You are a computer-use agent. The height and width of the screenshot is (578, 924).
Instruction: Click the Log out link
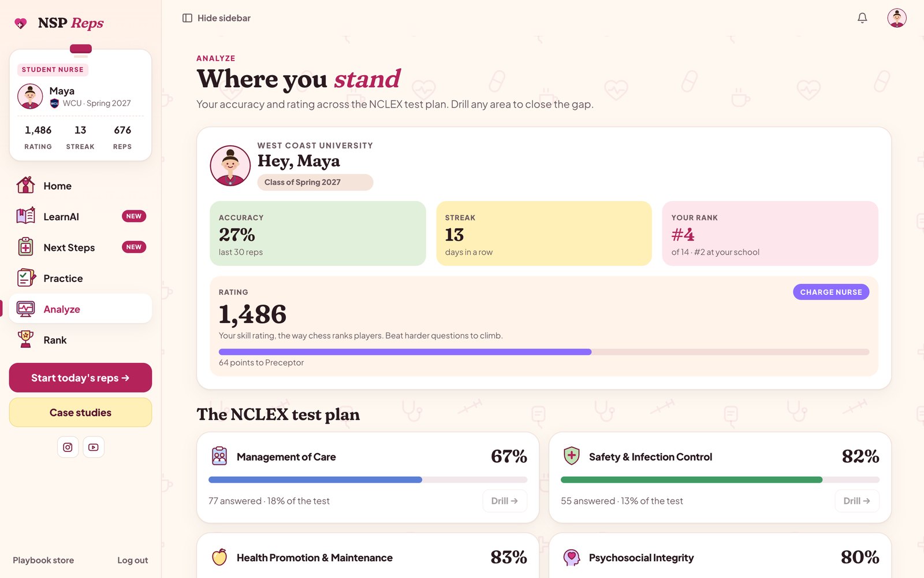coord(133,560)
